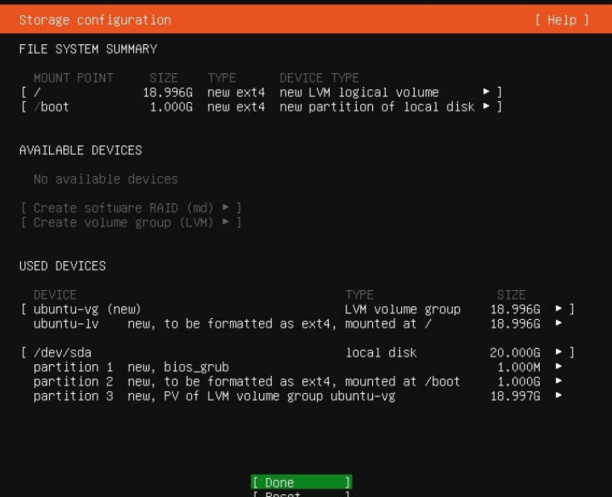Click the 20.000G disk size value
612x497 pixels.
(515, 353)
